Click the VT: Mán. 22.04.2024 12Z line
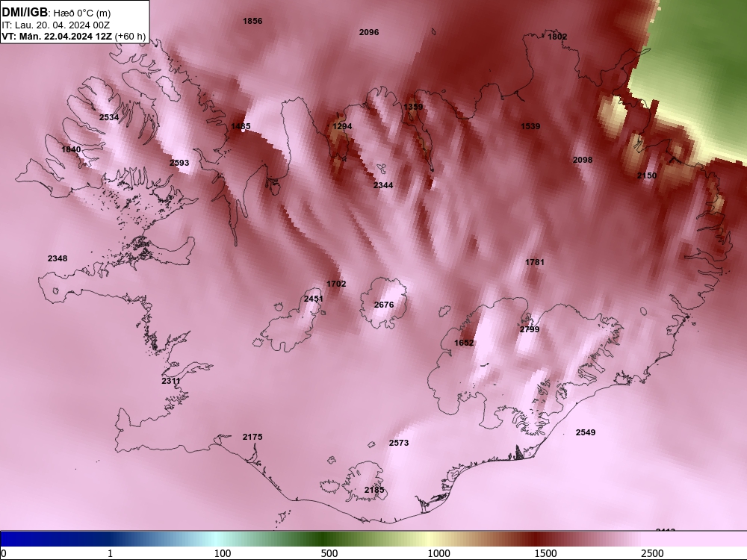747x560 pixels. (73, 37)
